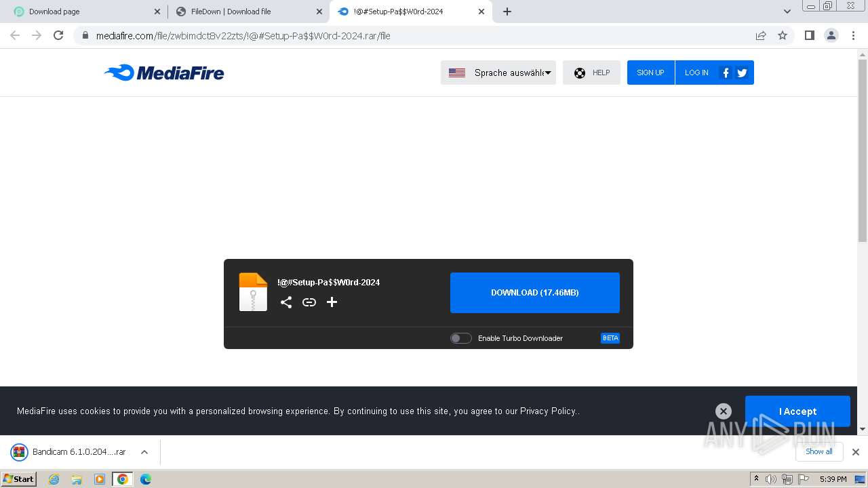Share the file via share icon
This screenshot has height=488, width=868.
[286, 302]
